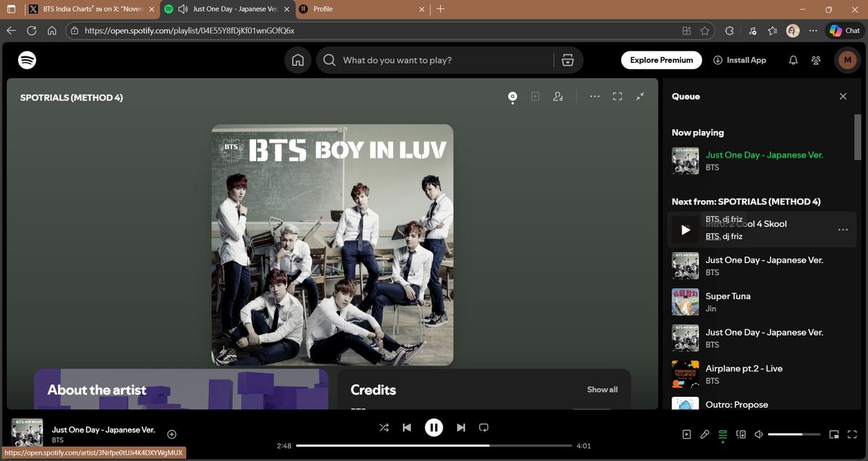This screenshot has width=868, height=461.
Task: Open Browse icon in search bar
Action: 568,60
